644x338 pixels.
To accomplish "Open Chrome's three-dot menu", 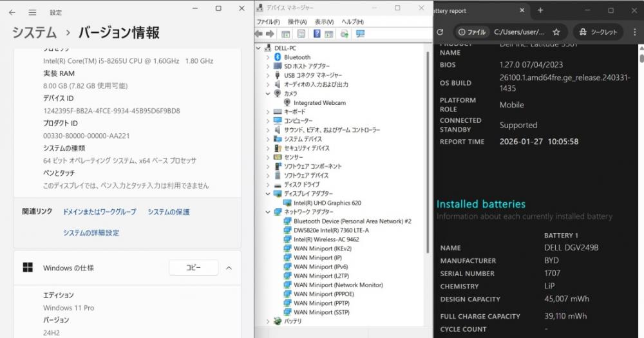I will (634, 32).
